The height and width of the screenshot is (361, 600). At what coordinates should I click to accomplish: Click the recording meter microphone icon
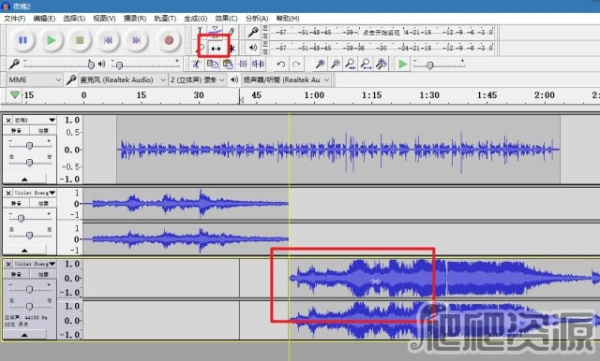click(253, 32)
